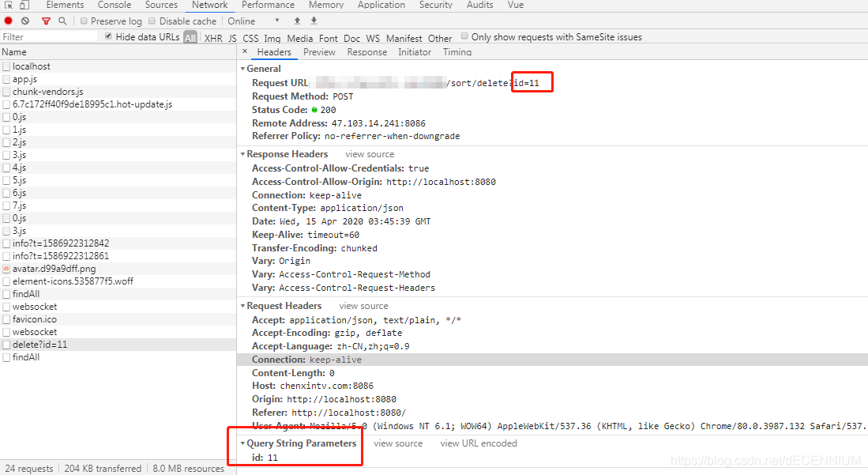Close request details with the X icon
Image resolution: width=868 pixels, height=475 pixels.
click(x=245, y=51)
